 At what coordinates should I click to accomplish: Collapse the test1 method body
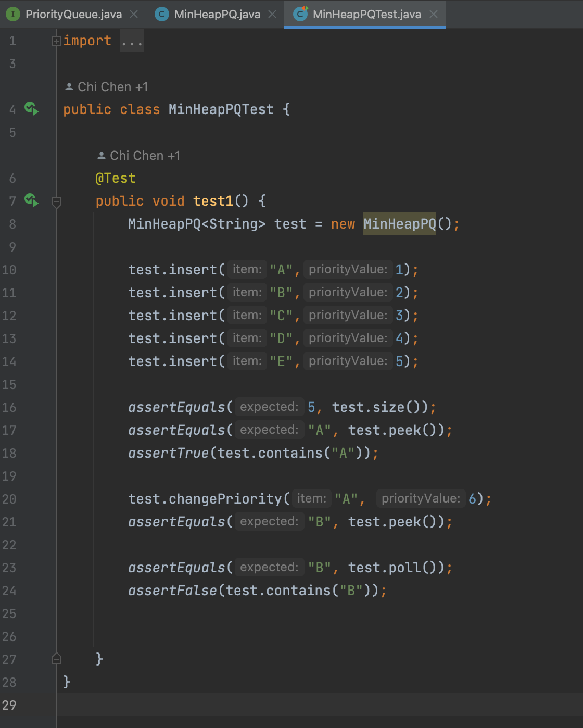point(57,202)
